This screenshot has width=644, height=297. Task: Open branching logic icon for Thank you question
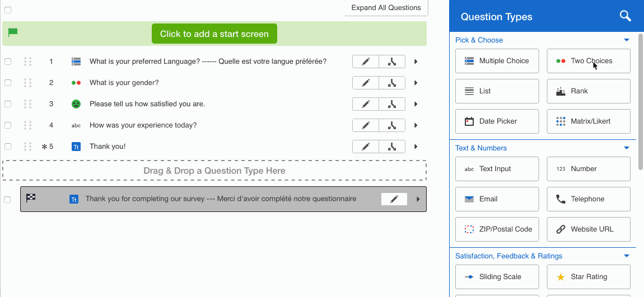click(392, 147)
